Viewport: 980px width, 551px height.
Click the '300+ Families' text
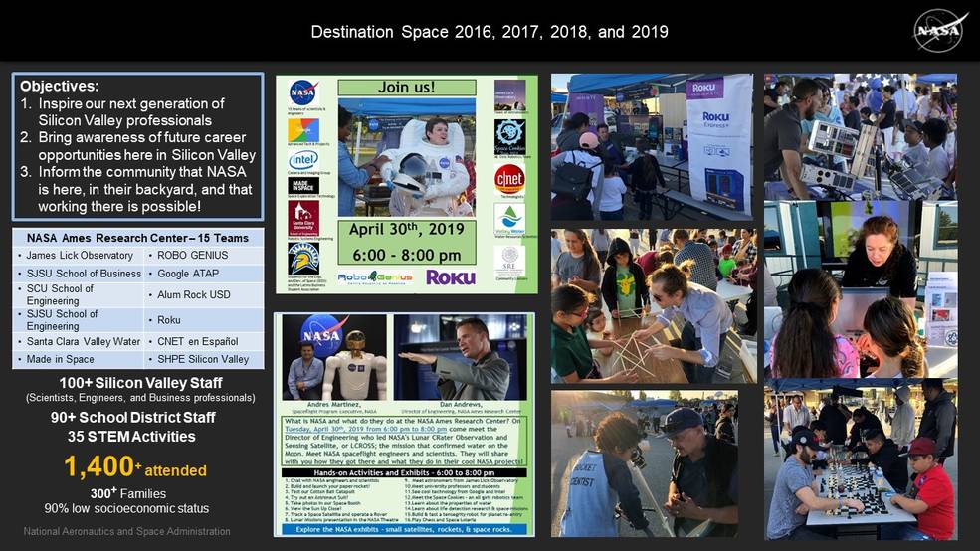tap(128, 493)
